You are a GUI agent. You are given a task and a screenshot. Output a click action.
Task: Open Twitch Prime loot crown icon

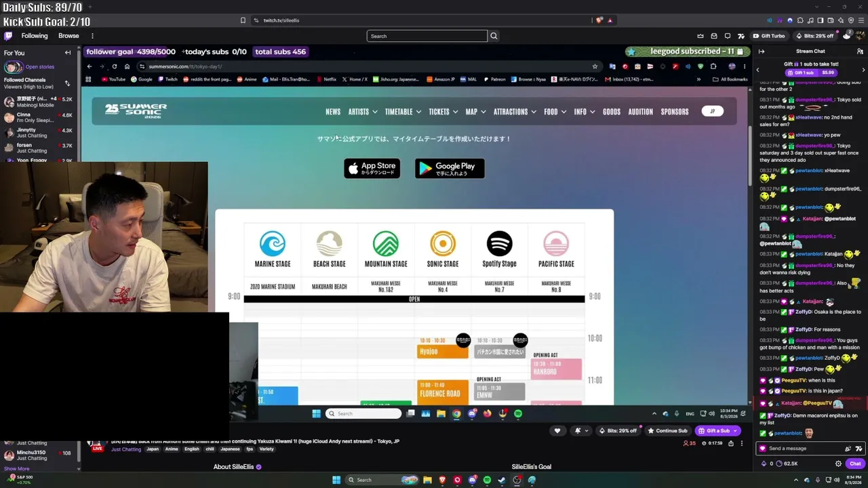pos(701,36)
